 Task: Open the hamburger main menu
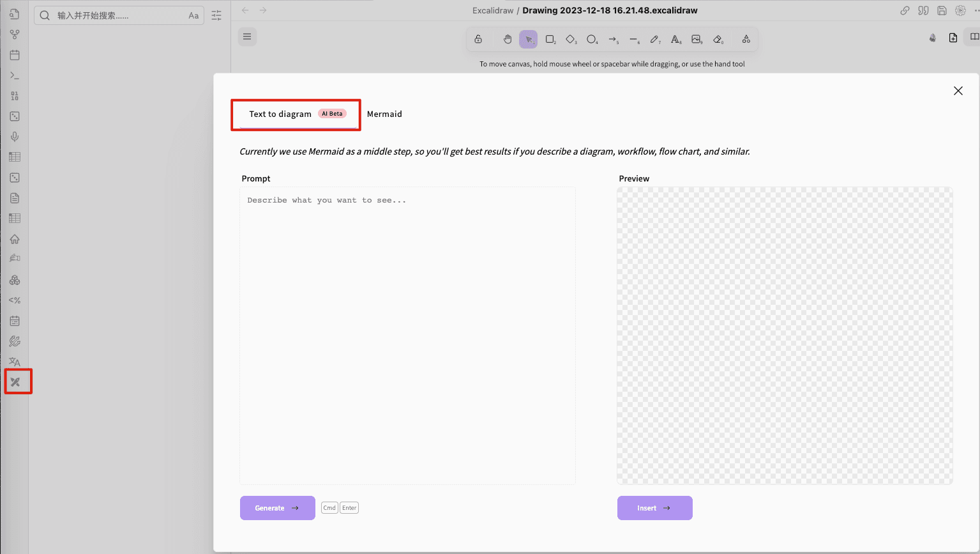[247, 37]
